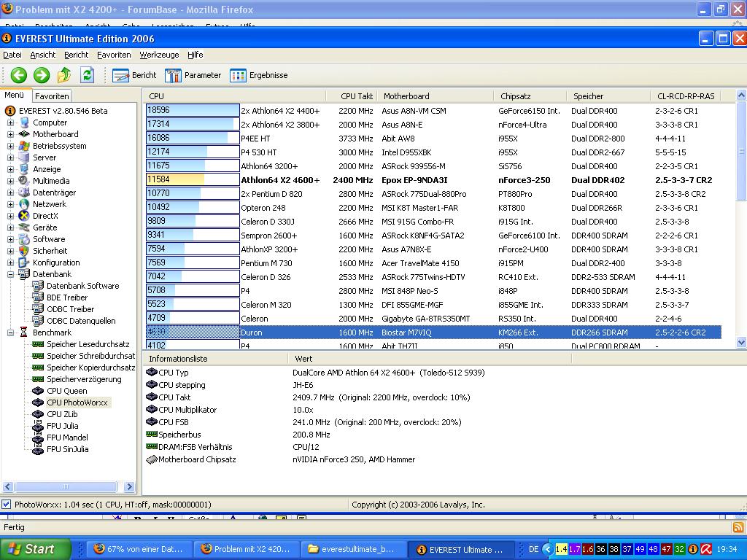Click the green Back arrow toolbar icon
The height and width of the screenshot is (560, 747).
tap(18, 75)
